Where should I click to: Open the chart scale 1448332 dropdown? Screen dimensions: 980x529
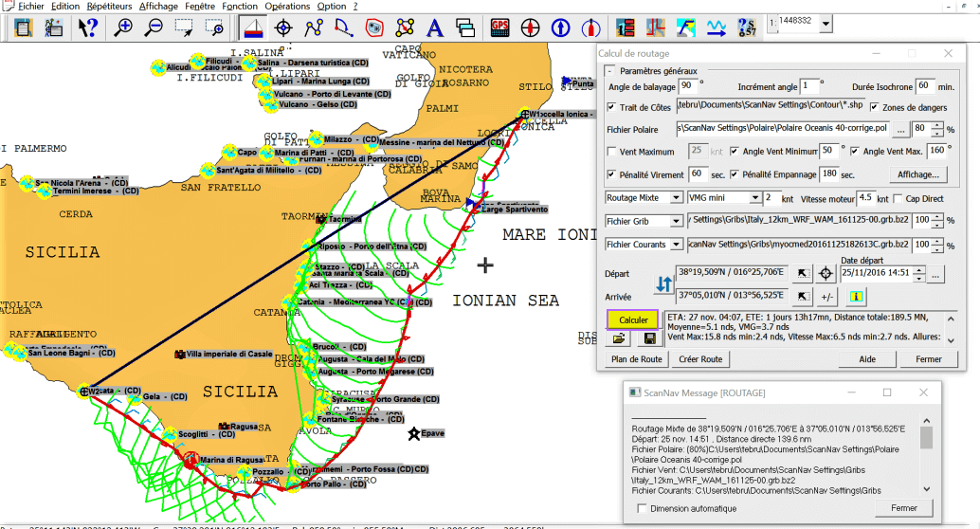pyautogui.click(x=826, y=24)
